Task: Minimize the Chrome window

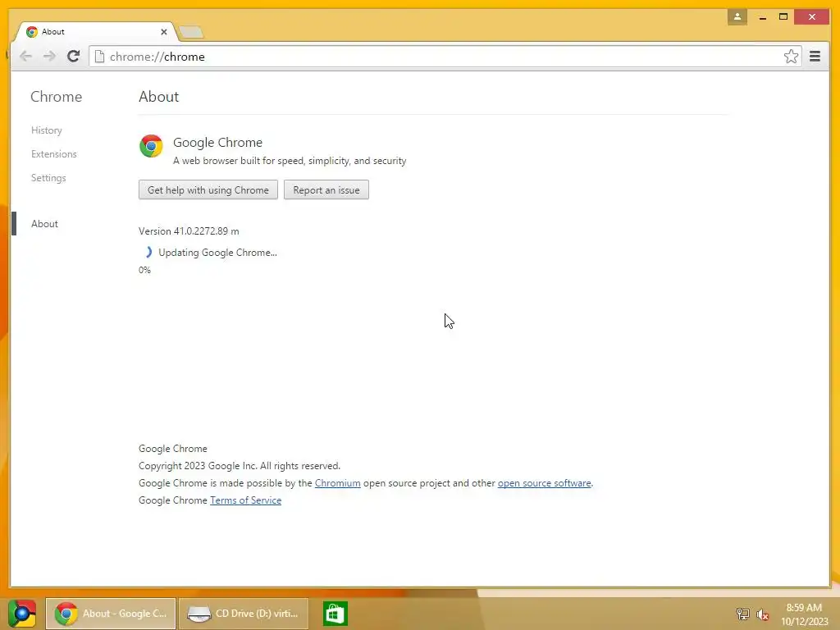Action: click(762, 17)
